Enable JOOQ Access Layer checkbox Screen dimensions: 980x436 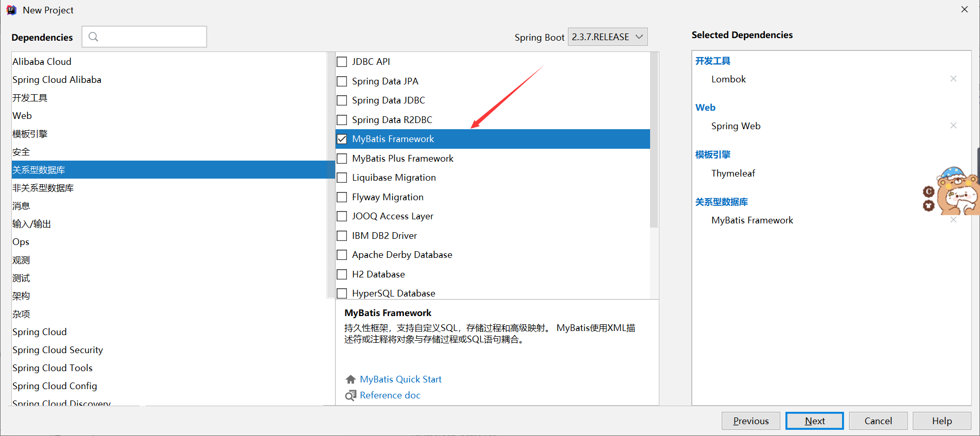342,216
